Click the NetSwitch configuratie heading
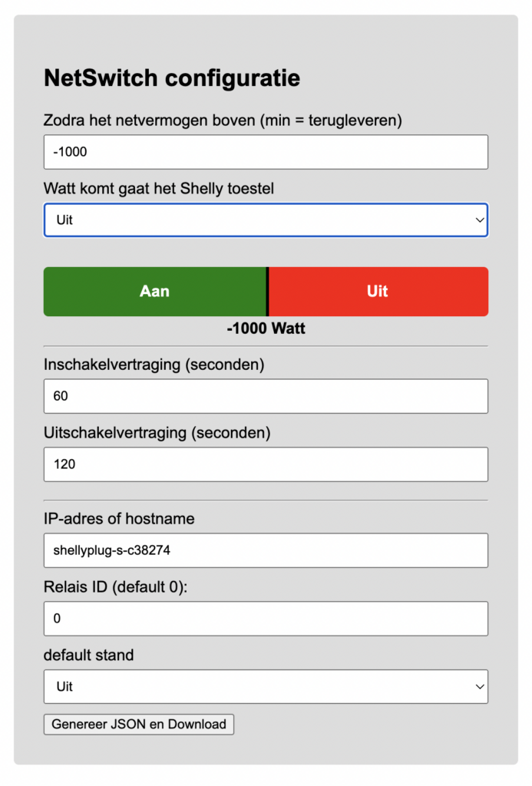 click(172, 78)
